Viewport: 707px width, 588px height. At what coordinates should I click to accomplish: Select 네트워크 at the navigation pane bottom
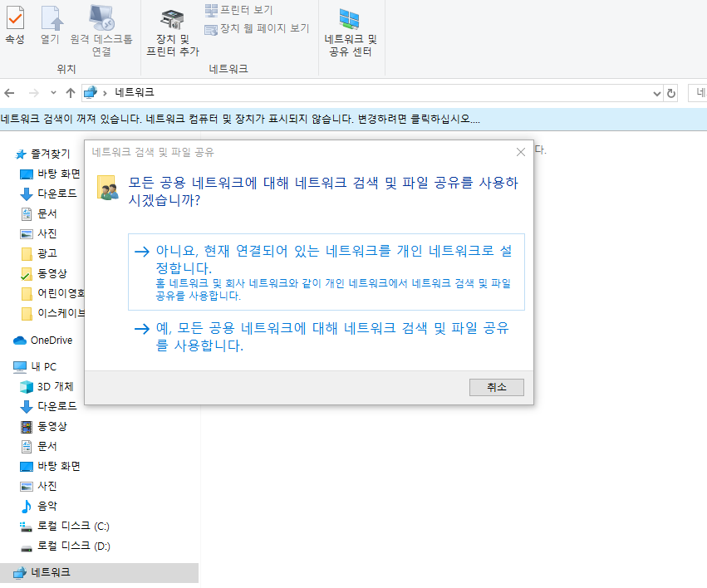(99, 573)
